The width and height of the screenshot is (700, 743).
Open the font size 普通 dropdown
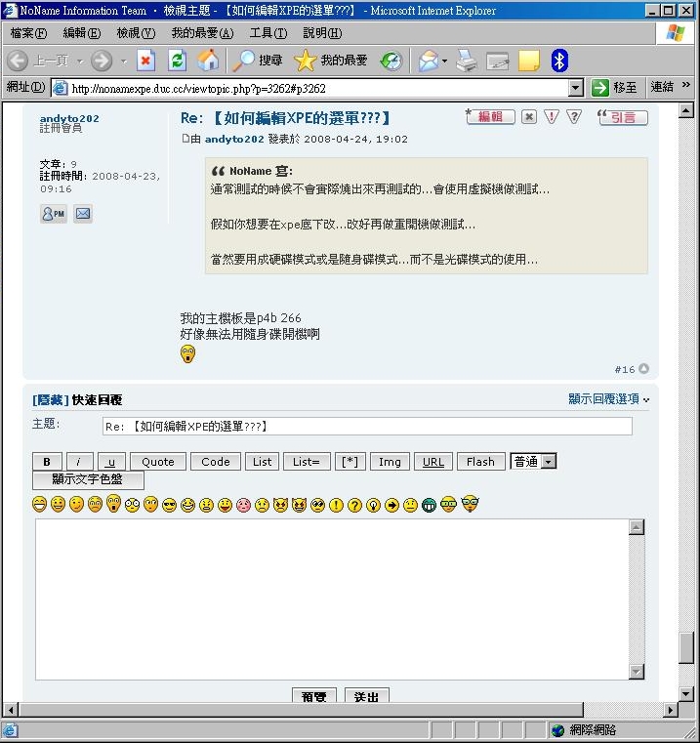coord(548,462)
